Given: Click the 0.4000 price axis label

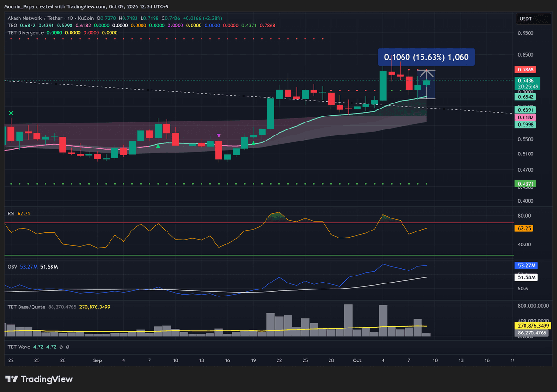Looking at the screenshot, I should [x=526, y=201].
